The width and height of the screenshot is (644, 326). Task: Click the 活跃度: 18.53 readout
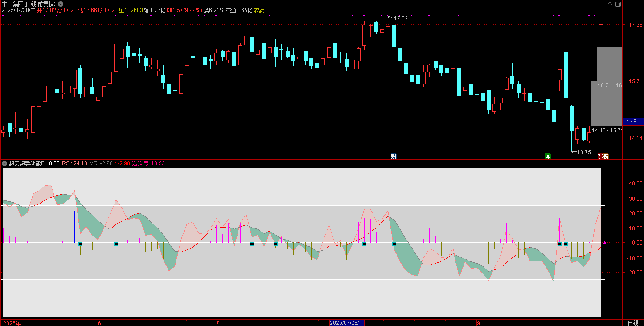[x=148, y=163]
